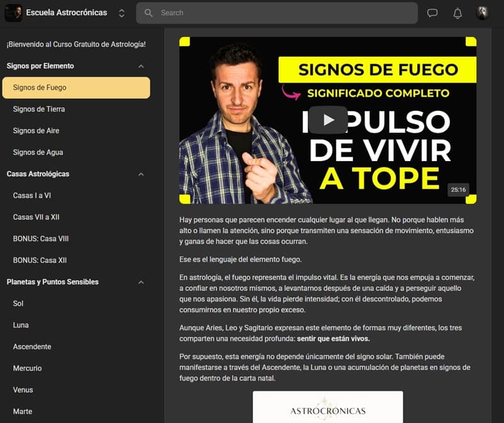Collapse the Planetas y Puntos Sensibles section
This screenshot has height=423, width=504.
[140, 283]
